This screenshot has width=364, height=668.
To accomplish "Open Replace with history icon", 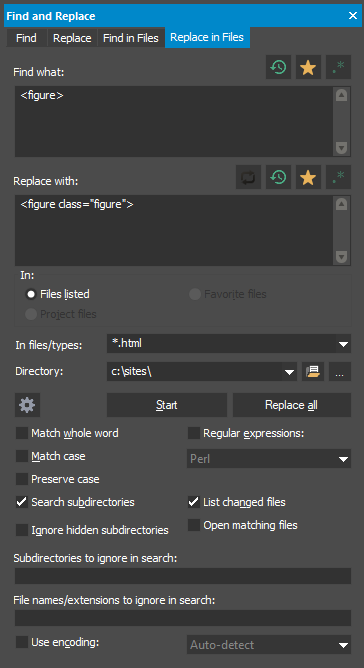I will [278, 177].
